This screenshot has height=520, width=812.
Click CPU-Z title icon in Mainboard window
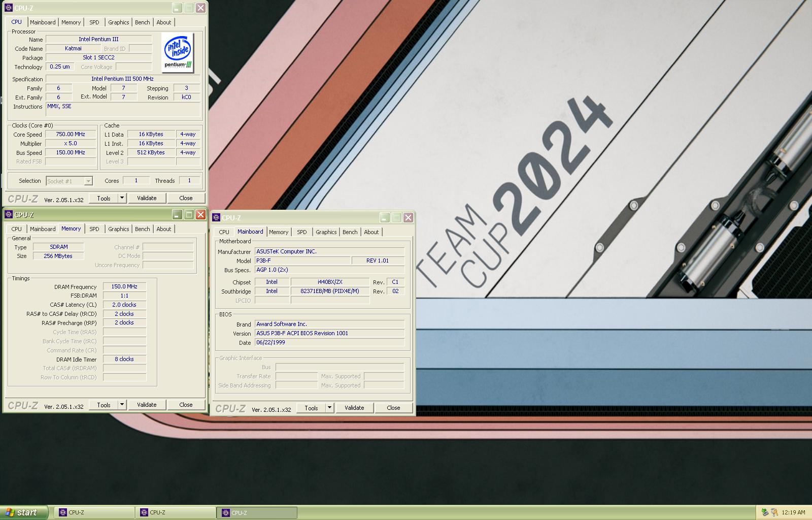[x=216, y=218]
